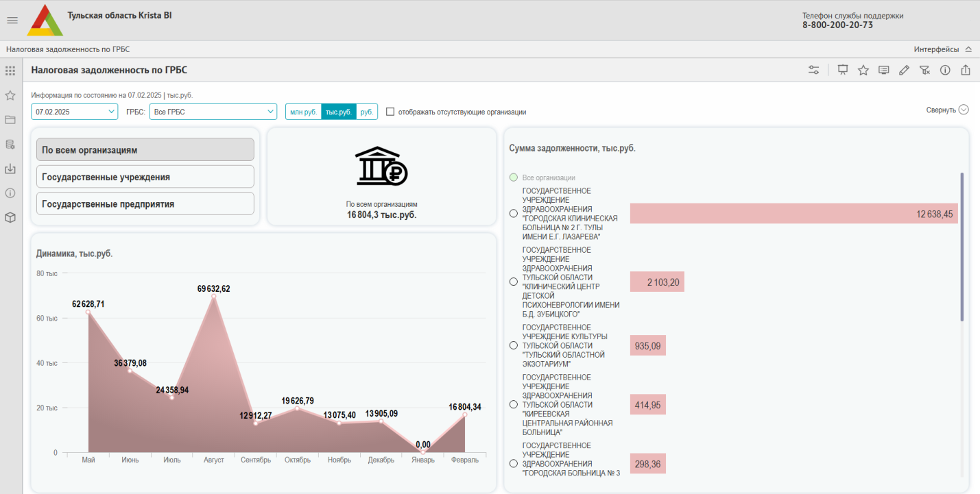Click the clear filters funnel icon
This screenshot has height=494, width=980.
tap(924, 70)
